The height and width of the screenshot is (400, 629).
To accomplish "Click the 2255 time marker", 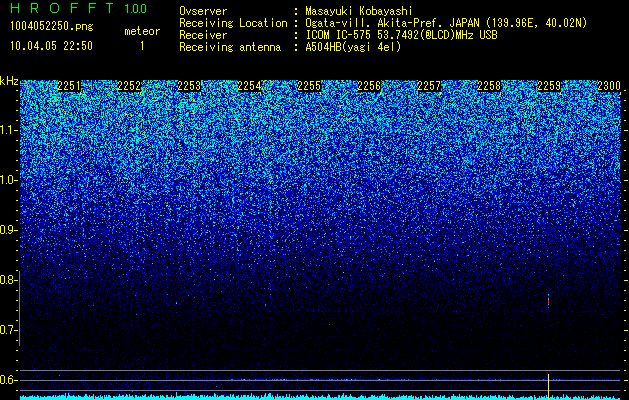I will click(309, 86).
